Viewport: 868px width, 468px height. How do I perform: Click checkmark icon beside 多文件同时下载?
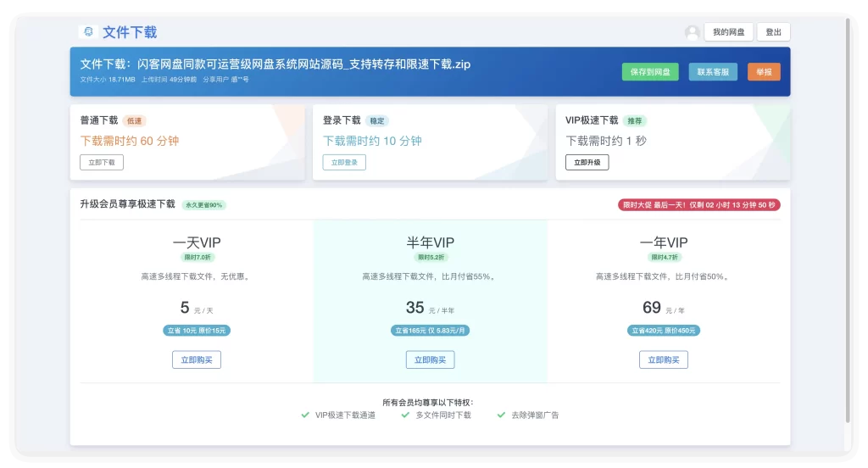coord(405,415)
